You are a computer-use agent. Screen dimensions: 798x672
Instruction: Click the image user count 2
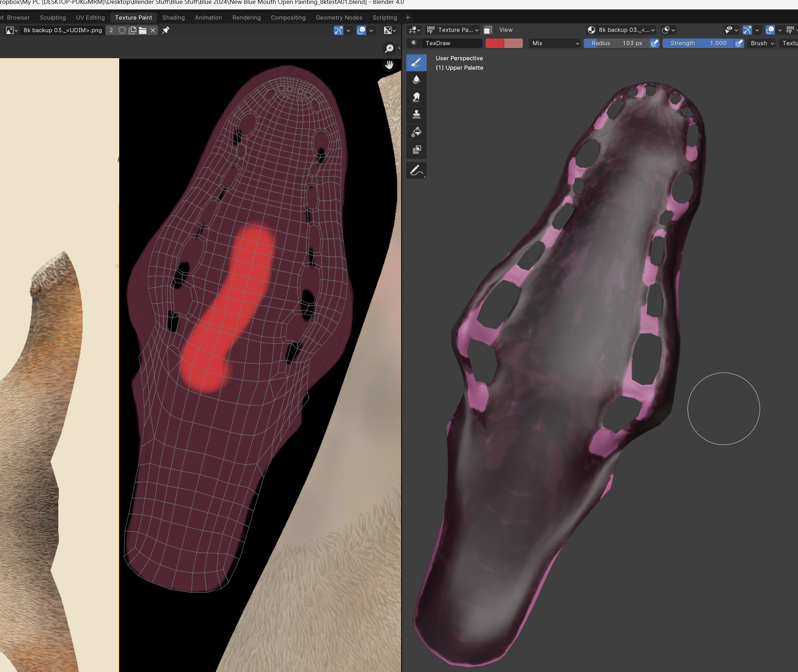tap(111, 30)
